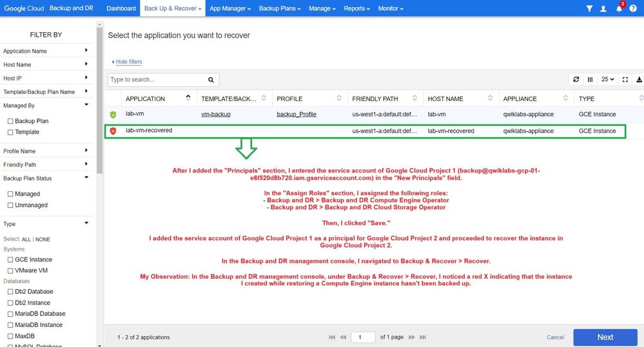Check the Db2 Database checkbox
644x347 pixels.
pyautogui.click(x=10, y=292)
